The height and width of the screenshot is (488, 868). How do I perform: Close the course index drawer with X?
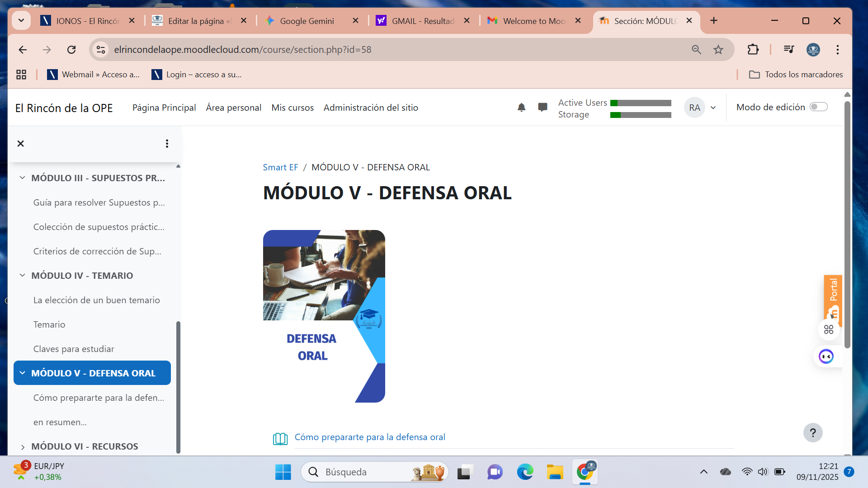tap(20, 144)
